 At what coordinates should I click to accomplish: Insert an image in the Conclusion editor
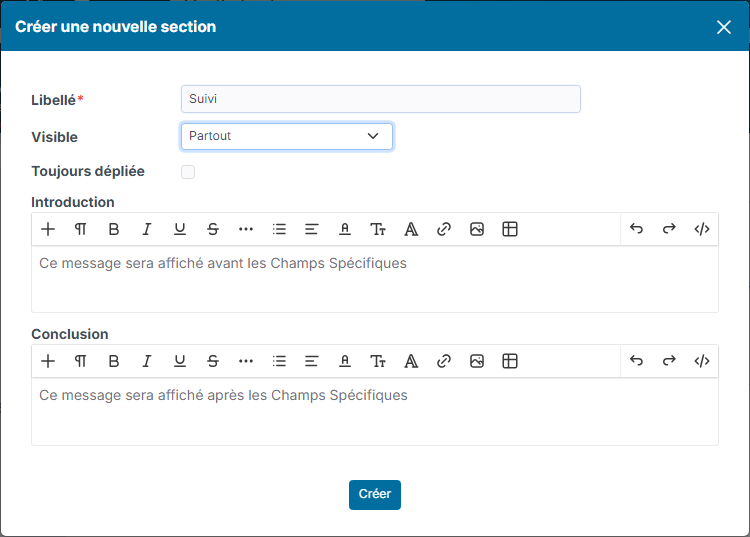477,361
